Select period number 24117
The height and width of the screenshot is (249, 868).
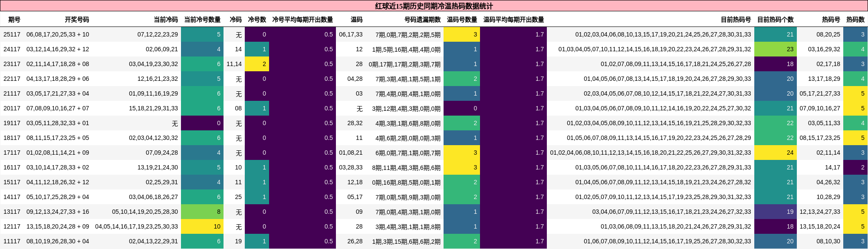pyautogui.click(x=12, y=49)
